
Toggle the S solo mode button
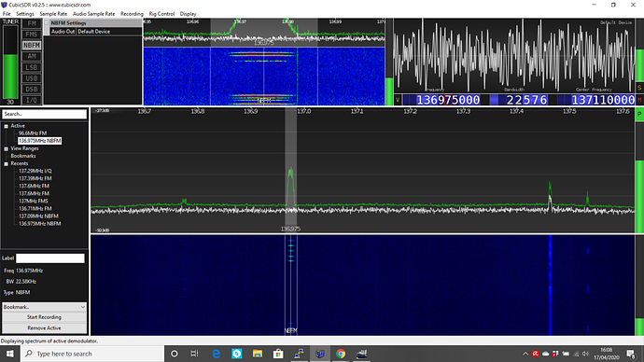pyautogui.click(x=639, y=88)
